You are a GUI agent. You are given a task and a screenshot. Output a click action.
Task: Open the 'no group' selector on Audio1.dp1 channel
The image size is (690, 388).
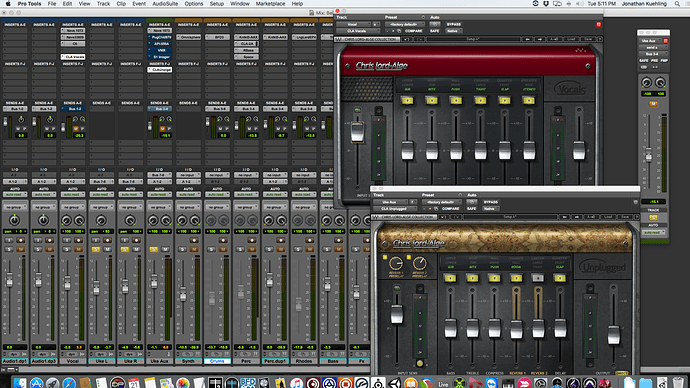coord(15,207)
